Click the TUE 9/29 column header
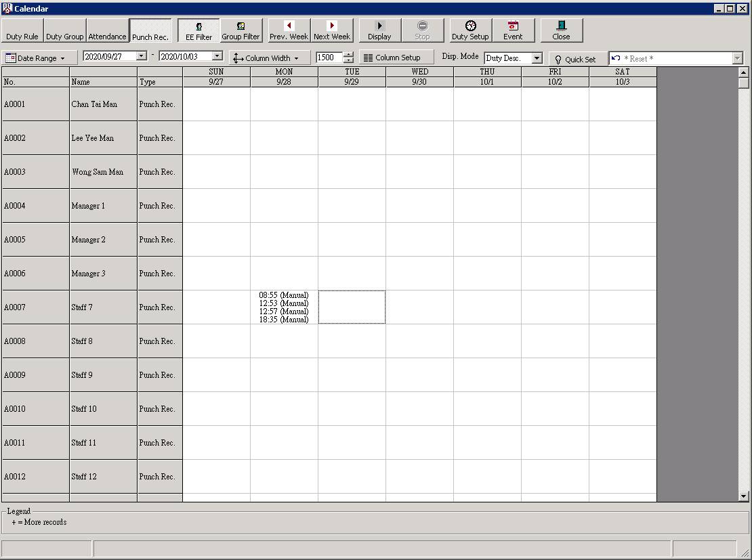Viewport: 752px width, 560px height. 352,77
